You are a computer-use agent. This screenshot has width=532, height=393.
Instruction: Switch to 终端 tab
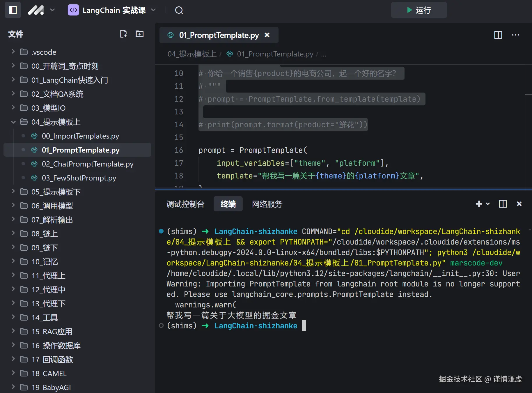pyautogui.click(x=228, y=204)
